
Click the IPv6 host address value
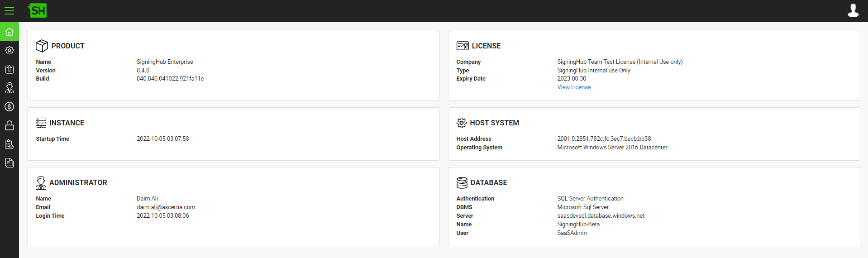pos(604,139)
